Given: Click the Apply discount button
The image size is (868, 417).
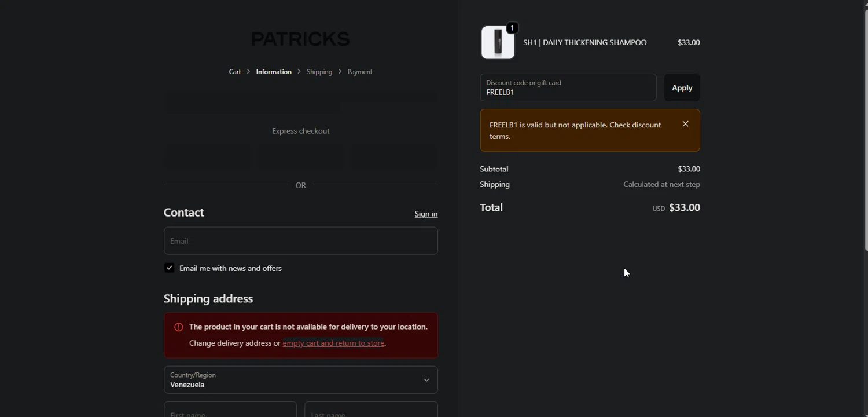Looking at the screenshot, I should pos(682,87).
